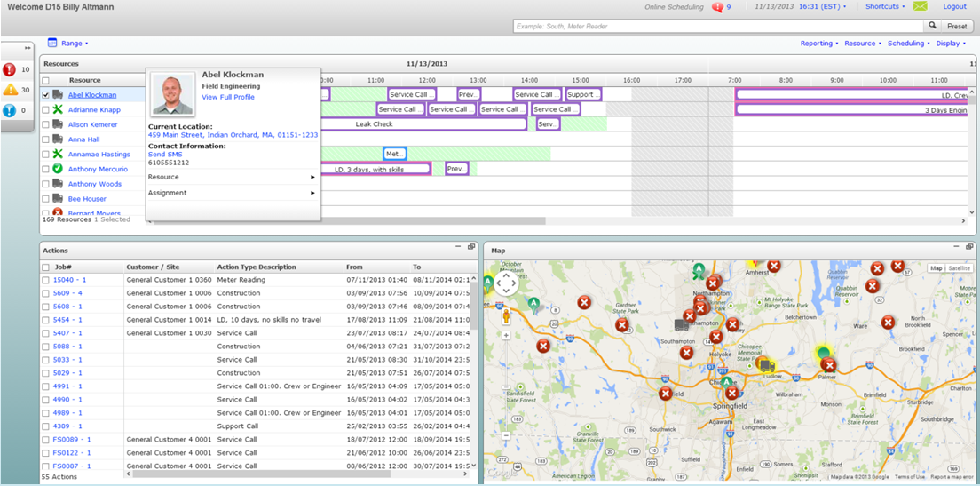Uncheck the Abel Klockman checkbox
Viewport: 980px width, 486px height.
point(46,95)
